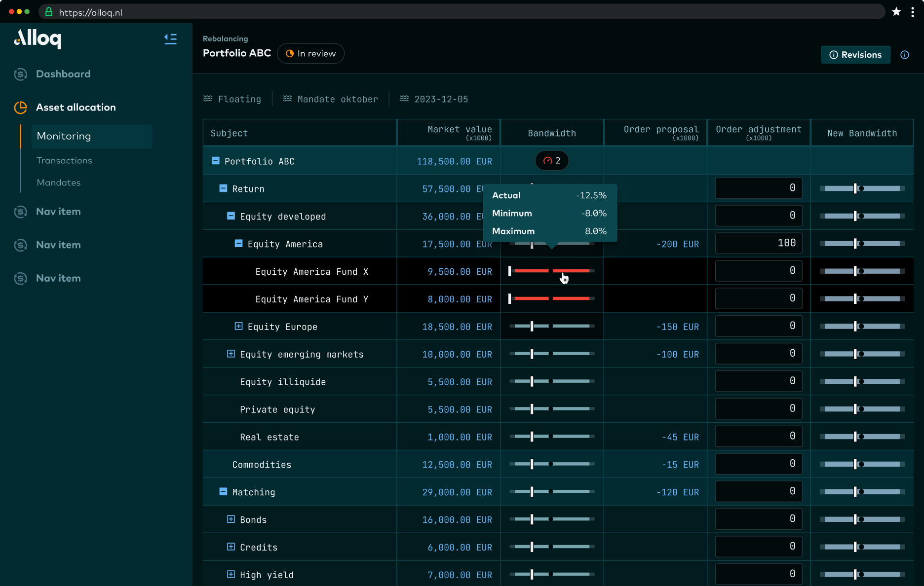The height and width of the screenshot is (586, 924).
Task: Click the waves icon next to 2023-12-05
Action: click(404, 99)
